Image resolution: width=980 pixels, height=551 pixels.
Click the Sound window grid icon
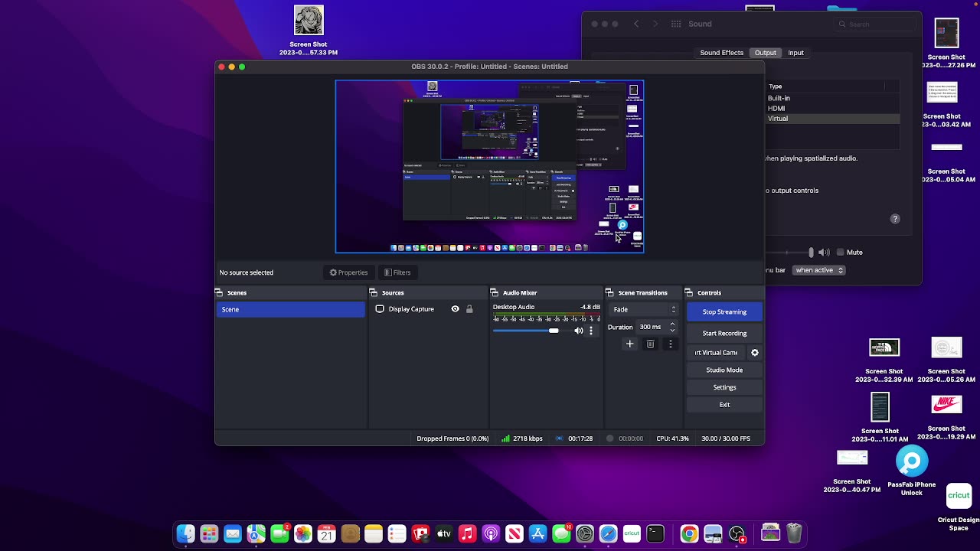[676, 24]
